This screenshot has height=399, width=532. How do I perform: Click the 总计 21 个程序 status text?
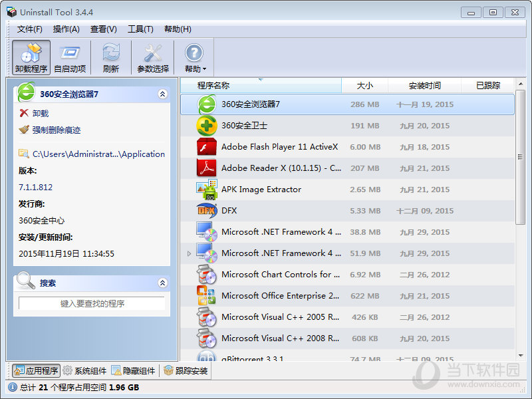point(79,387)
